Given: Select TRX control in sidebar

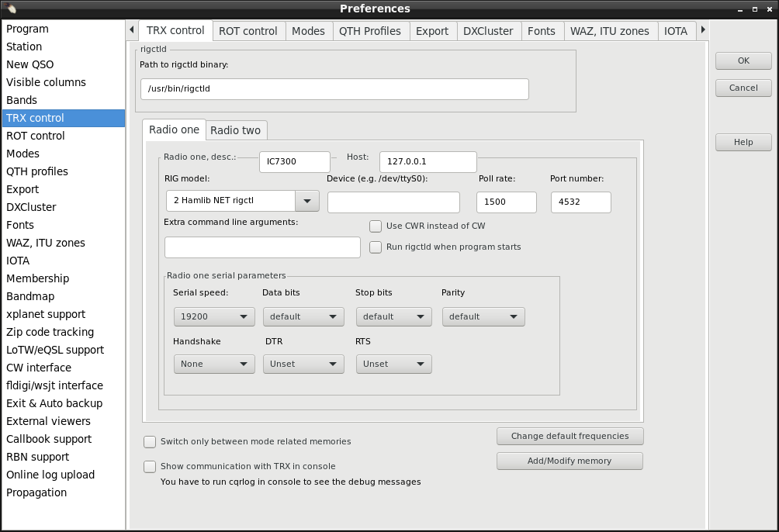Looking at the screenshot, I should (64, 118).
